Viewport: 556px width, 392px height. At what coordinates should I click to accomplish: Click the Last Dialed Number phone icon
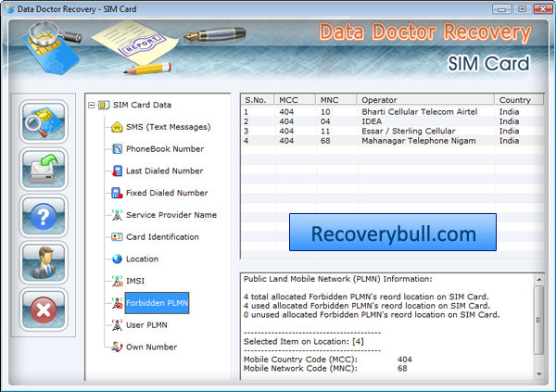117,171
